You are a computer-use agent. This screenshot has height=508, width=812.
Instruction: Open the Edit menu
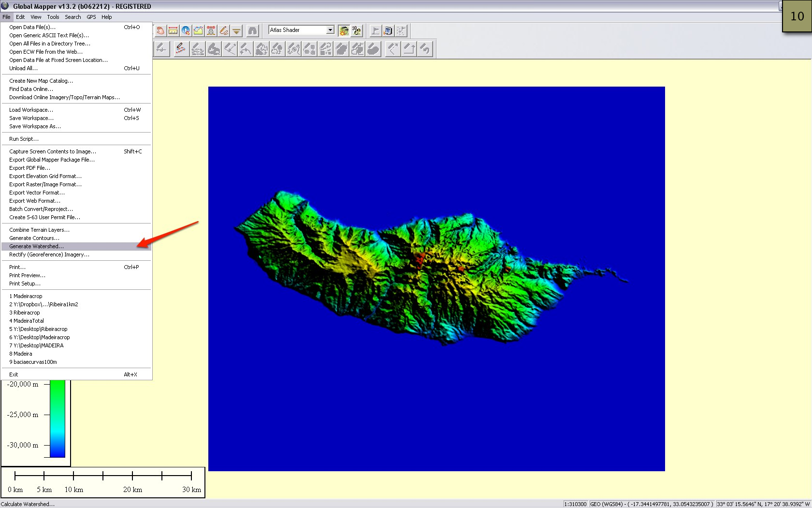(x=20, y=17)
